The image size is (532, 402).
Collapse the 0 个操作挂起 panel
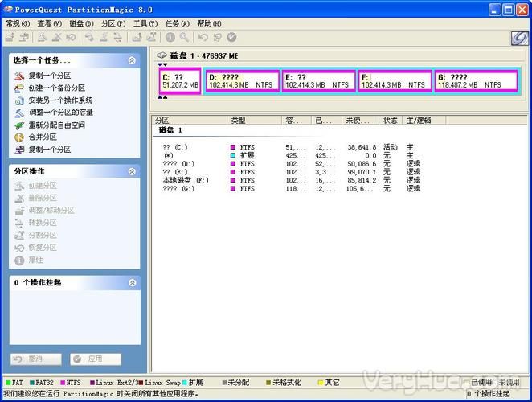[x=133, y=282]
